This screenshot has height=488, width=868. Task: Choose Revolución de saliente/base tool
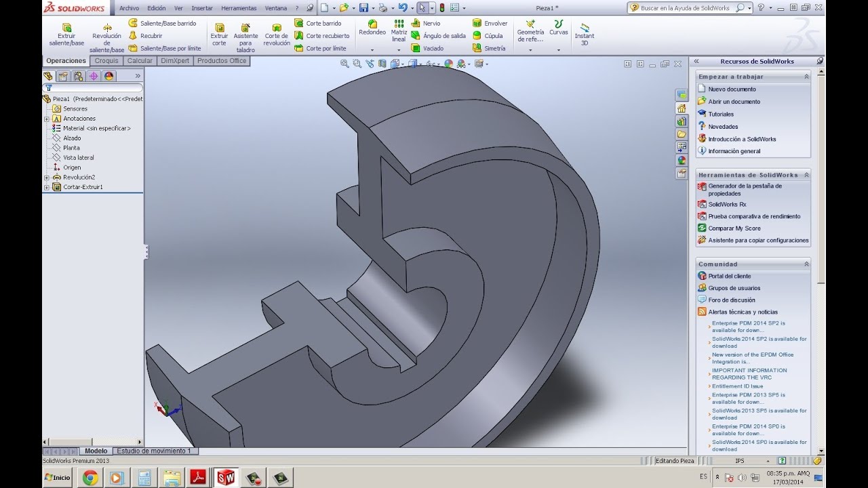click(x=107, y=38)
